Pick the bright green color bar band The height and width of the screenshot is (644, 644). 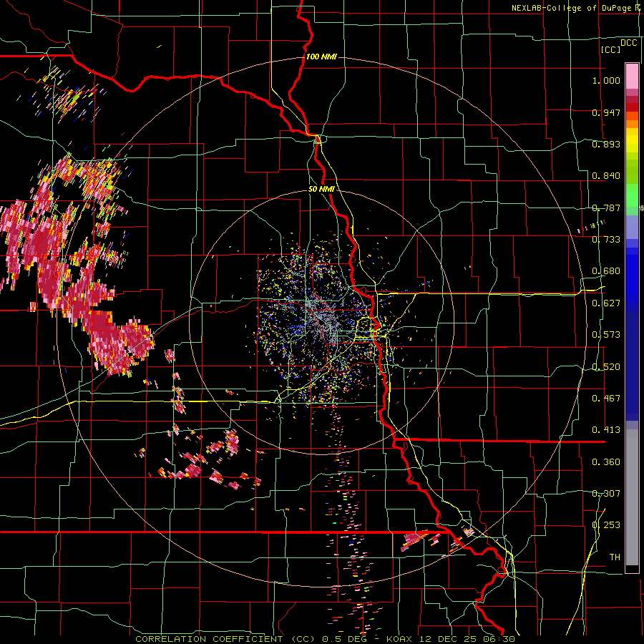(x=632, y=195)
